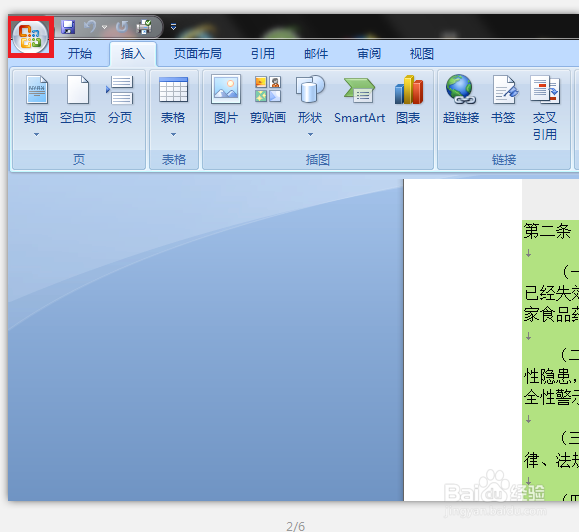Add a bookmark with 书签
Viewport: 579px width, 532px height.
[503, 100]
